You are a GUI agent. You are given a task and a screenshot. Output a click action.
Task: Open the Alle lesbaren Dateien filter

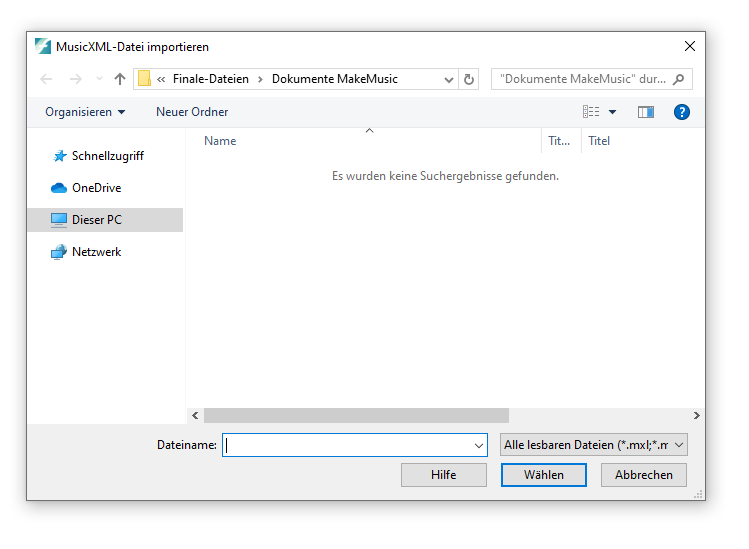point(594,445)
